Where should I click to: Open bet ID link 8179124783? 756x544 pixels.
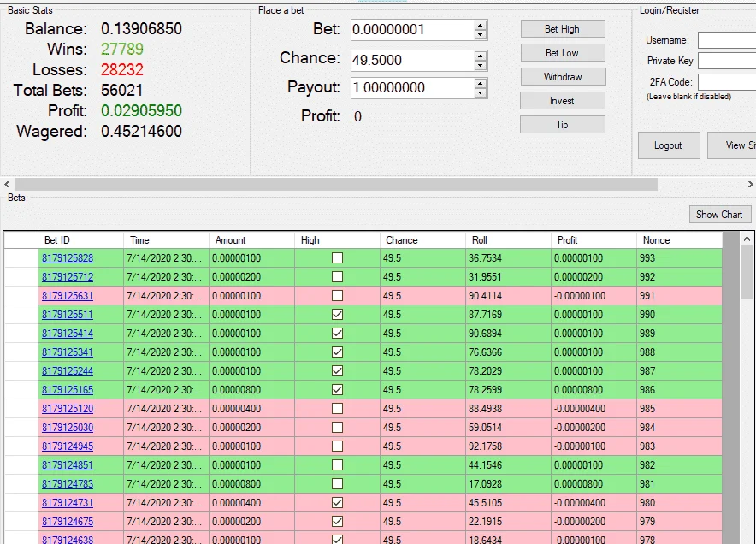[68, 484]
